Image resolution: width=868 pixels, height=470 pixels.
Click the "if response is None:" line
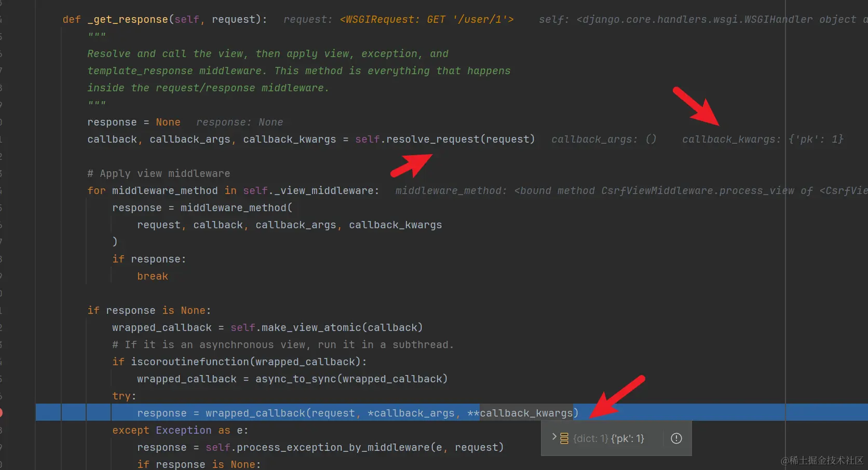[x=149, y=310]
